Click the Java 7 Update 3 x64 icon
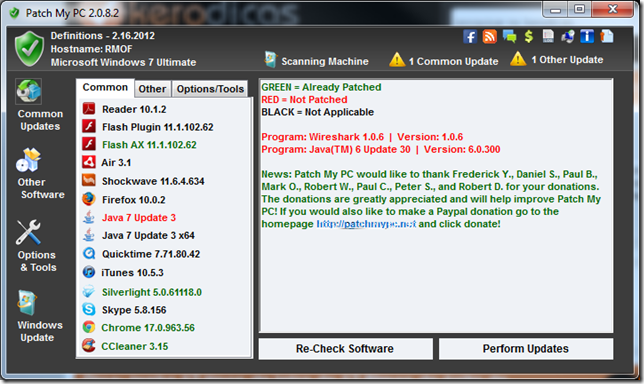 [89, 235]
